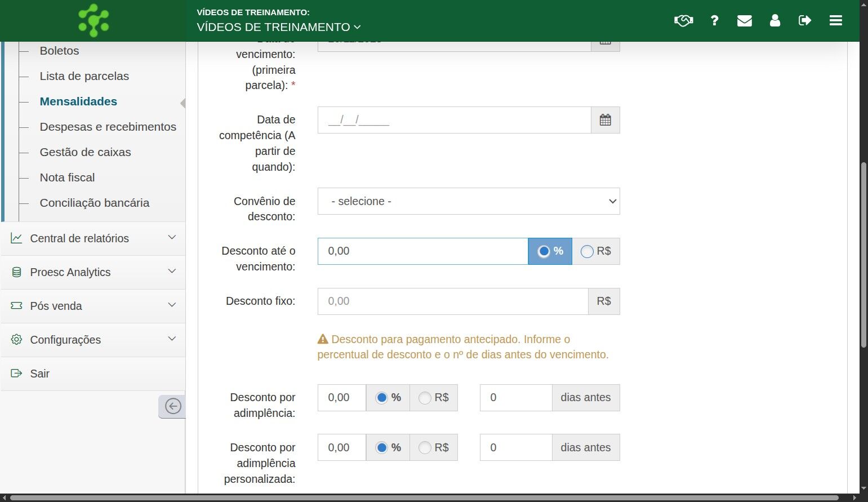This screenshot has height=502, width=868.
Task: Click the Desconto até o vencimento value field
Action: tap(423, 251)
